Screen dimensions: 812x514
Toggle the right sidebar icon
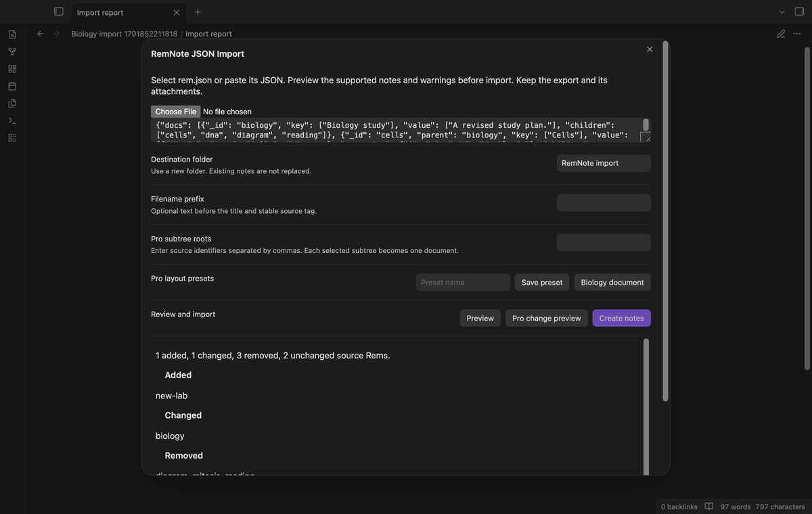(799, 11)
